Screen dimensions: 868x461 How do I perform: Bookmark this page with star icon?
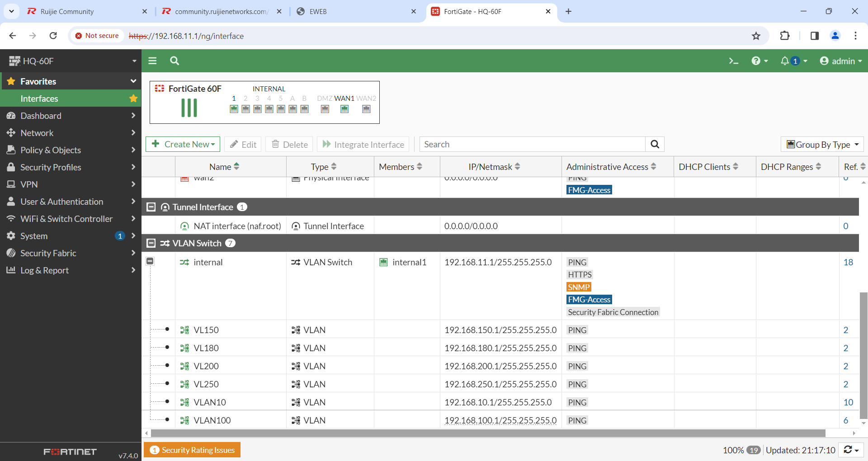click(756, 36)
